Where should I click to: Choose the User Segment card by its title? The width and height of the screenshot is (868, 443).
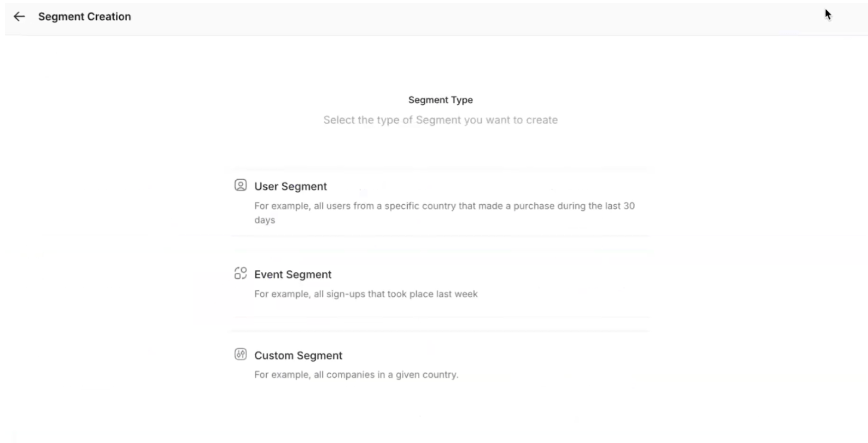tap(291, 186)
